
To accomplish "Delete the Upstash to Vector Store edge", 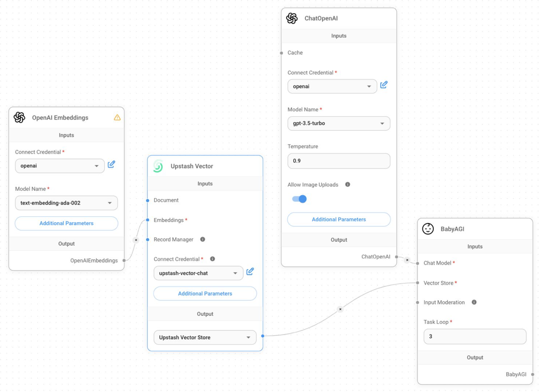I will coord(340,309).
